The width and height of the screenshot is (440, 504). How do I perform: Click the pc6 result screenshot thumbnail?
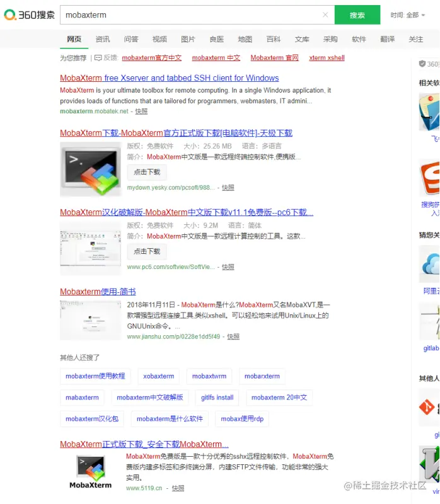coord(90,248)
